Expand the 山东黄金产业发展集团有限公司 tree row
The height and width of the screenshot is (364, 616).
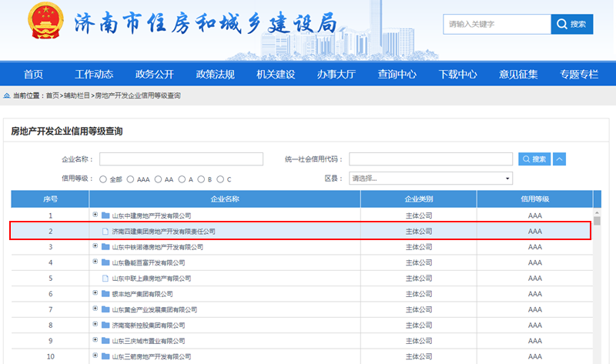pos(95,309)
